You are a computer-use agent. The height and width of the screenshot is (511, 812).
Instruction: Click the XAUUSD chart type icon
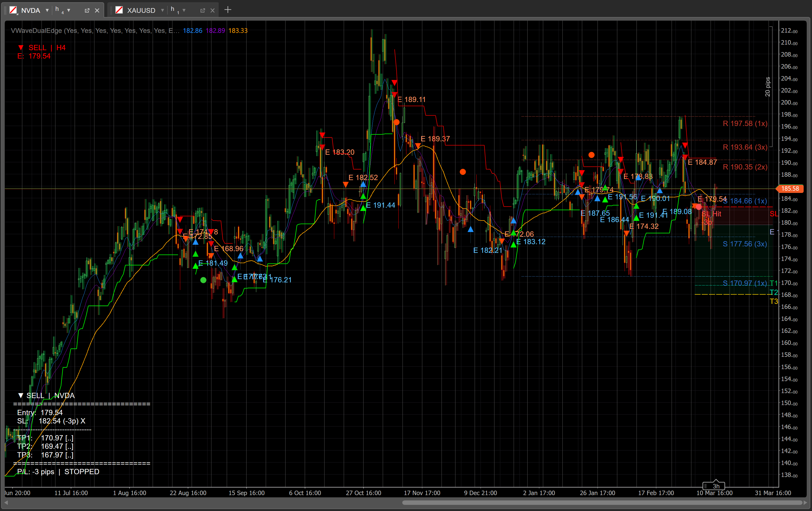point(119,10)
